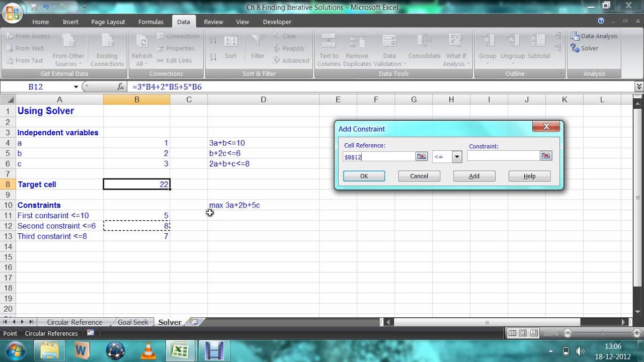
Task: Open Excel Help question mark icon
Action: pyautogui.click(x=601, y=21)
